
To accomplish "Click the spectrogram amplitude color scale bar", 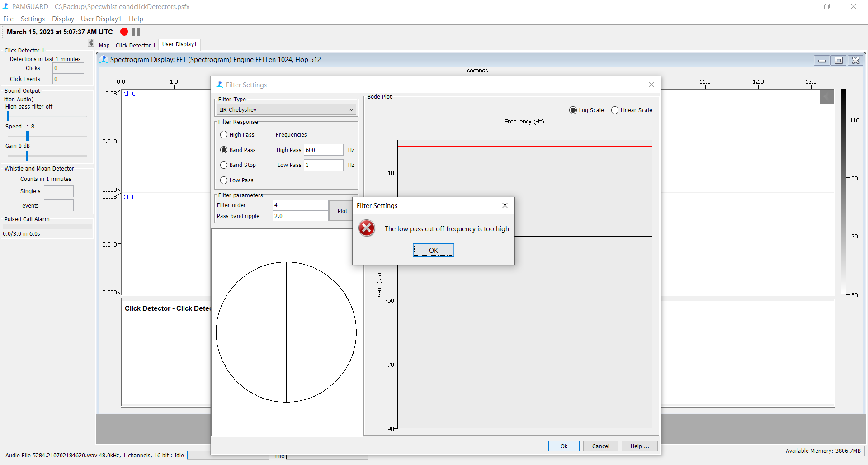I will pos(844,192).
